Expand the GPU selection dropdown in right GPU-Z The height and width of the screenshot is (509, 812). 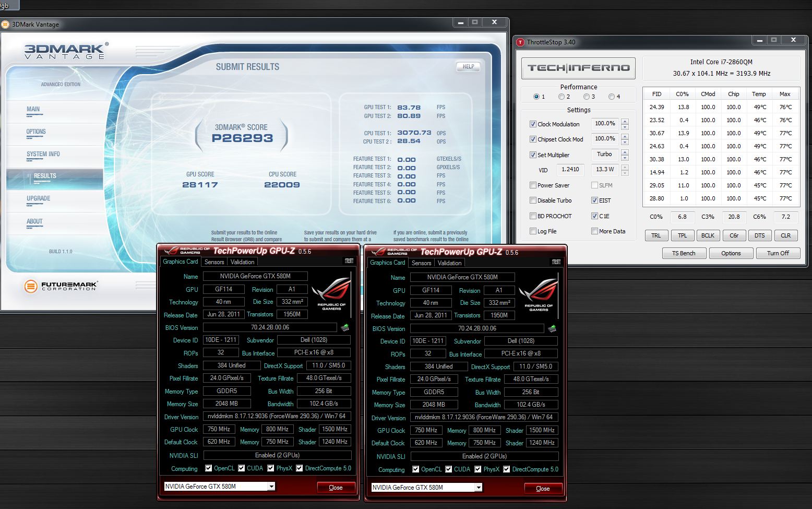pyautogui.click(x=479, y=488)
